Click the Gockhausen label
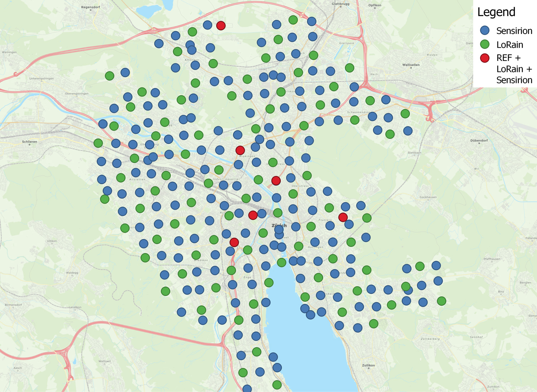This screenshot has height=392, width=537. [428, 197]
